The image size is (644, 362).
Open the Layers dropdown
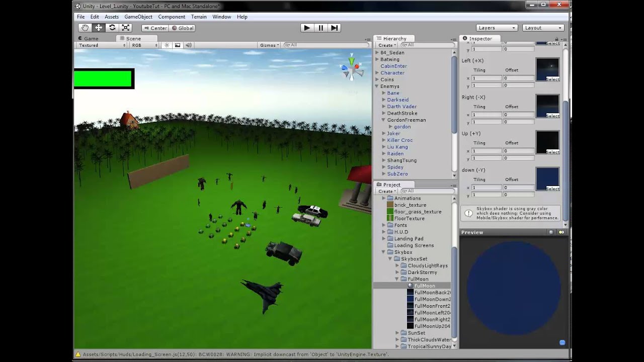(497, 28)
